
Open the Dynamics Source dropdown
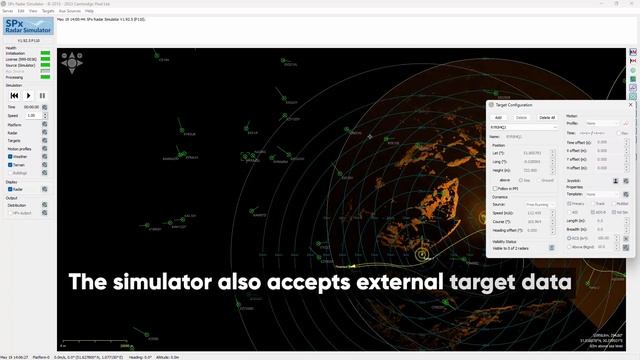click(x=540, y=204)
